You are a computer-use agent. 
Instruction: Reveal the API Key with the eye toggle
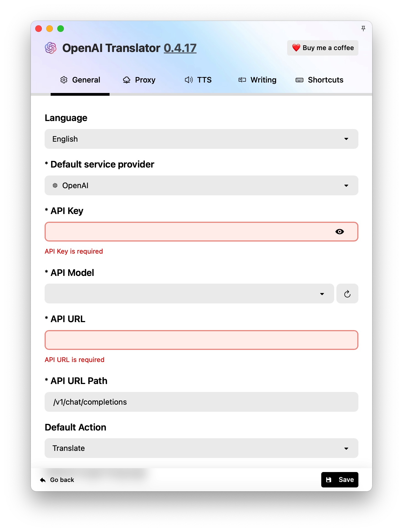point(340,232)
